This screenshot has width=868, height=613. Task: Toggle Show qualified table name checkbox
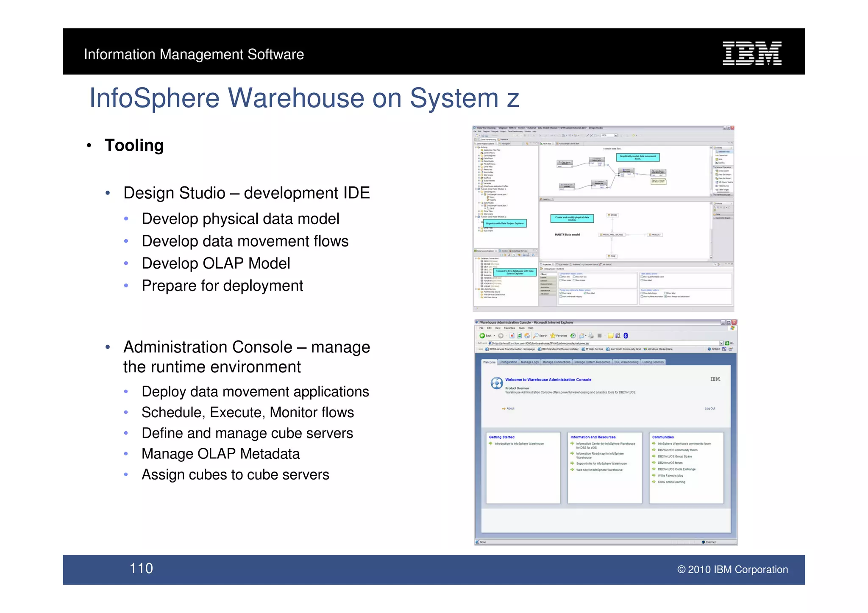click(x=642, y=277)
